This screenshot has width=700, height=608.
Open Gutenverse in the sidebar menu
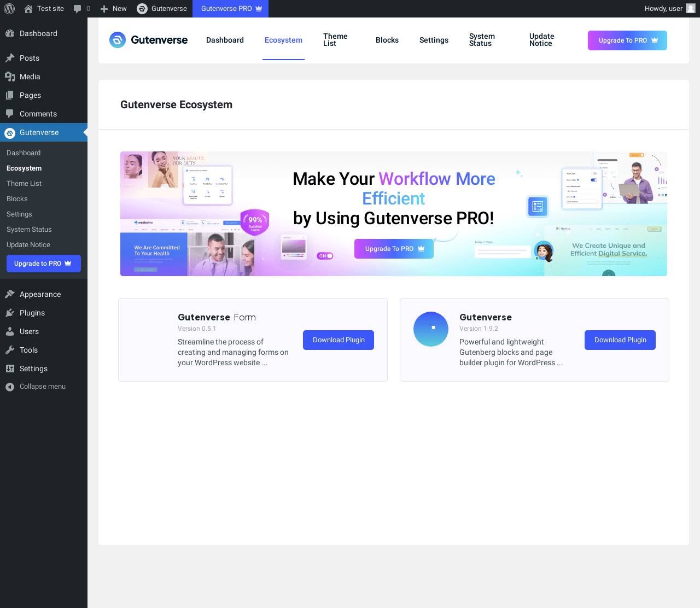click(x=44, y=132)
